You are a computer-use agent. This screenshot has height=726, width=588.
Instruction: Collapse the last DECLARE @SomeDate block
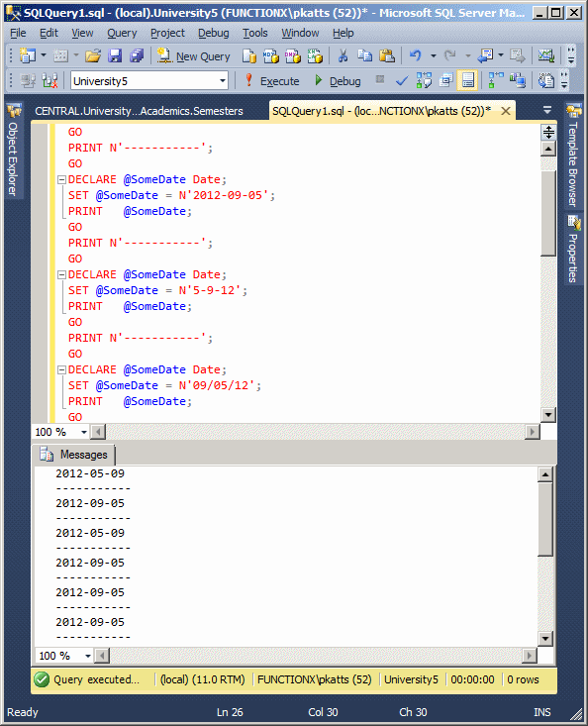(x=61, y=370)
